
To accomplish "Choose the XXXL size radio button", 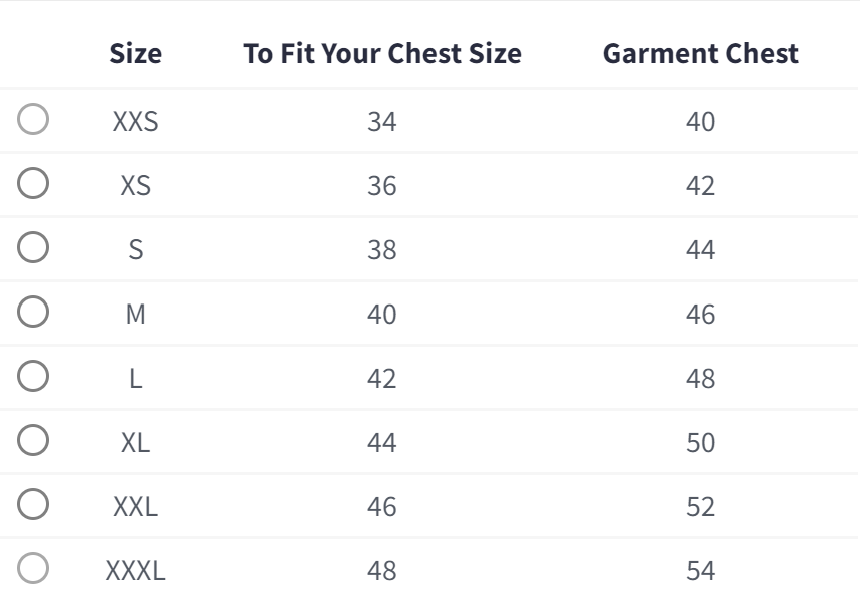I will click(33, 570).
